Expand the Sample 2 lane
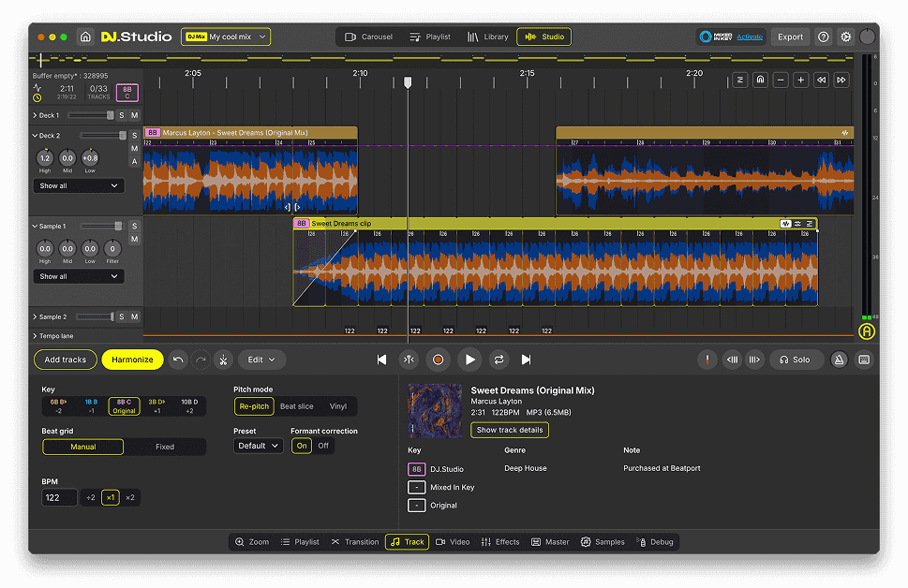This screenshot has height=588, width=908. (x=35, y=316)
